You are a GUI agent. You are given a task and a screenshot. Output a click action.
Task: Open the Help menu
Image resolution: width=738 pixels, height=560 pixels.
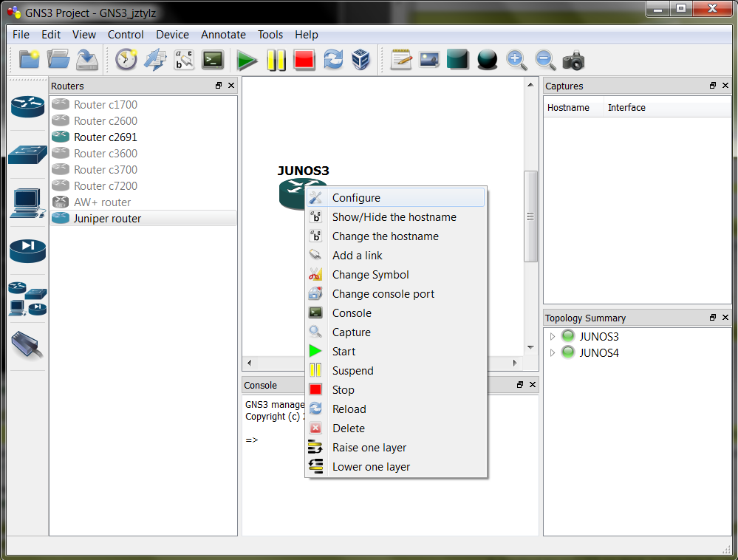click(307, 35)
